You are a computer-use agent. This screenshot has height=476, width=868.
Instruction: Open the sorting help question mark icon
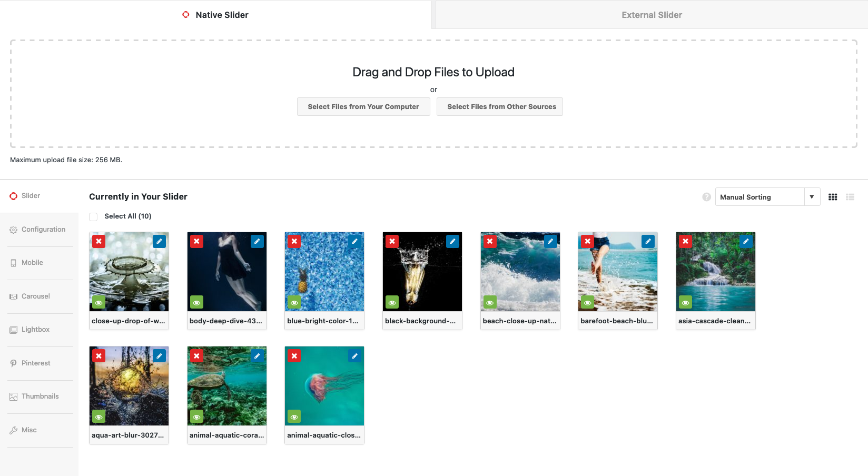(x=707, y=197)
